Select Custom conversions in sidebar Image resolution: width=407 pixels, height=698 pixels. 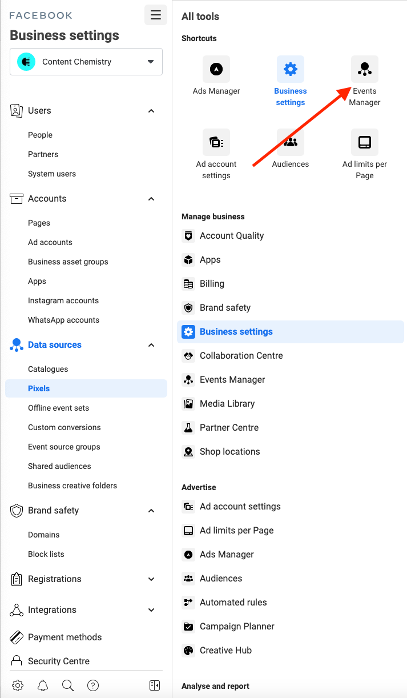[64, 427]
